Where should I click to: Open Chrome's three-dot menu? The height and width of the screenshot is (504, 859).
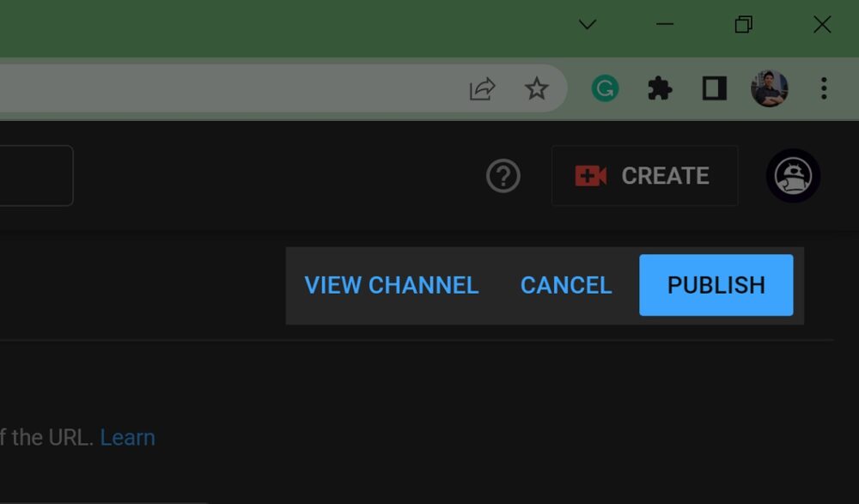pos(824,88)
